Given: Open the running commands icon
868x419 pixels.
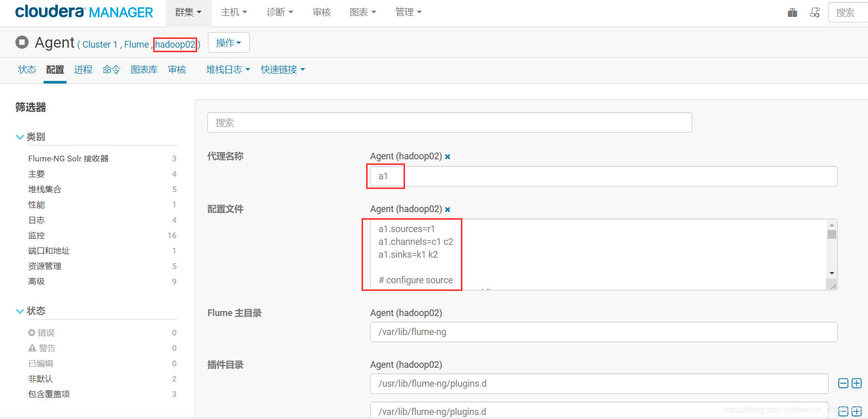Looking at the screenshot, I should click(815, 12).
